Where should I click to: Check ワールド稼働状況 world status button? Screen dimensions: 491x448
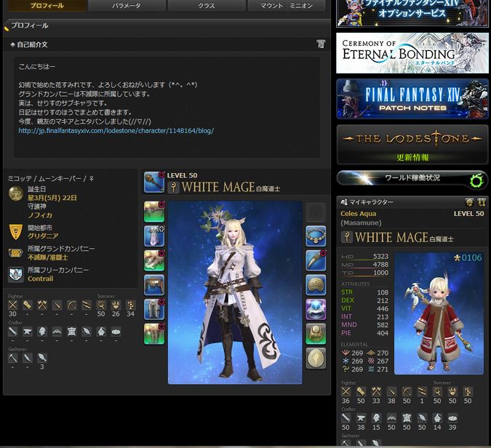(412, 179)
